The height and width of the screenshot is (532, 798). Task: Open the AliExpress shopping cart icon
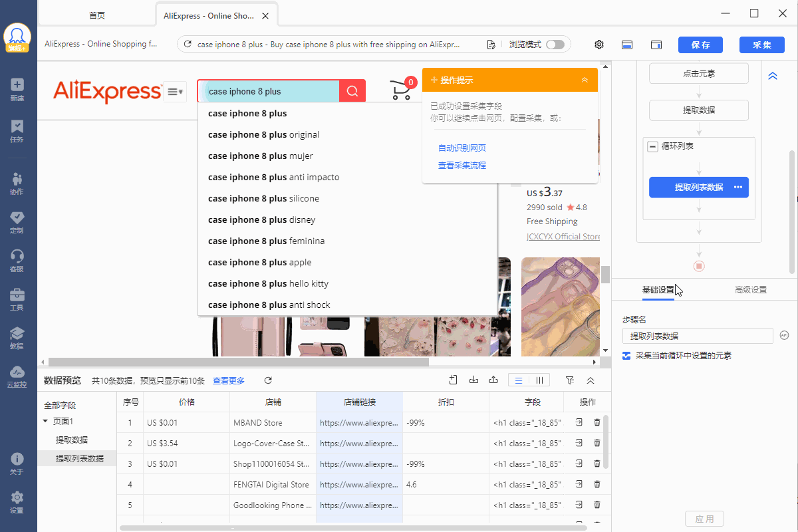pyautogui.click(x=402, y=90)
